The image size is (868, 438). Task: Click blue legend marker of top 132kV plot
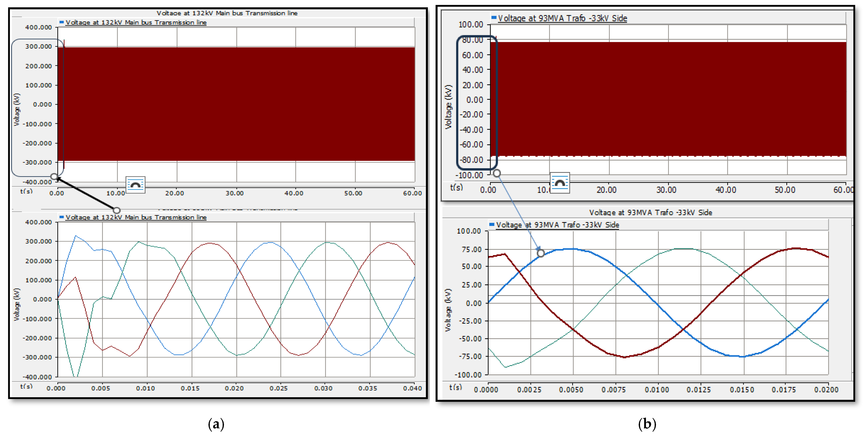62,22
